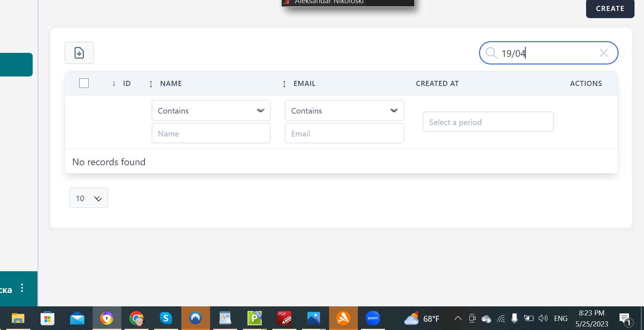
Task: Open the Select a period date filter
Action: pyautogui.click(x=488, y=122)
